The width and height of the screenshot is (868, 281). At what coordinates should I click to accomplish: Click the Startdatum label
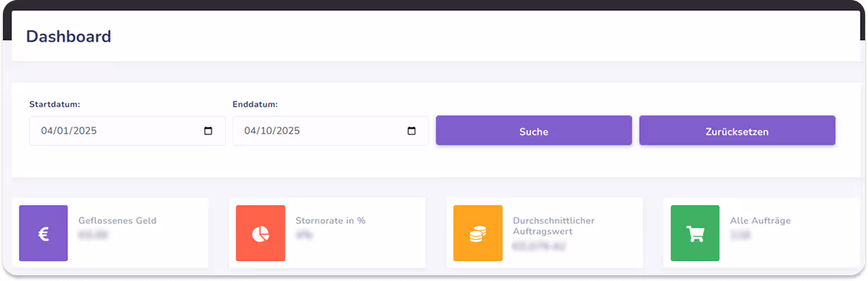click(x=55, y=104)
